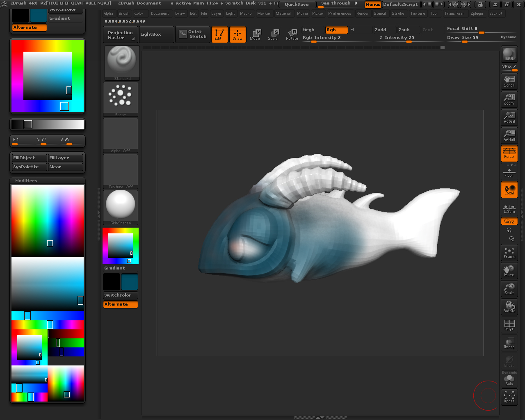
Task: Click the Quick Sketch button
Action: click(193, 34)
